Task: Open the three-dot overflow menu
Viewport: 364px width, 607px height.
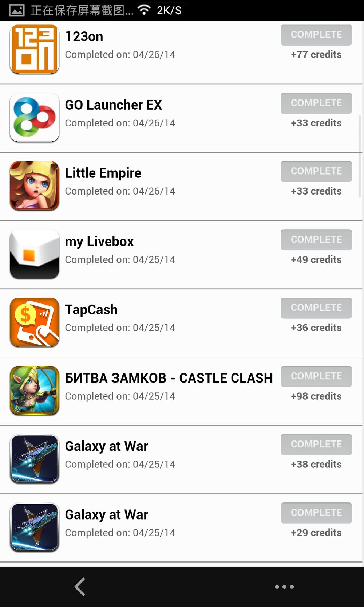Action: [284, 587]
